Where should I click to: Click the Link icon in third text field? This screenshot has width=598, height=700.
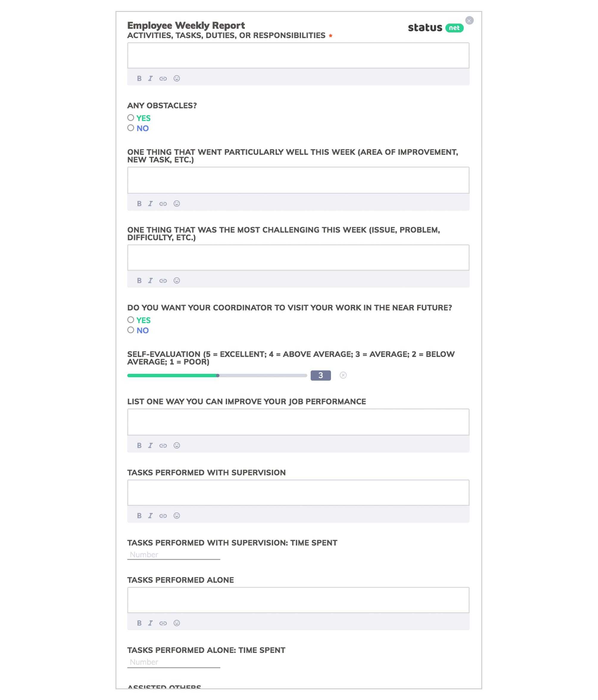pyautogui.click(x=164, y=280)
